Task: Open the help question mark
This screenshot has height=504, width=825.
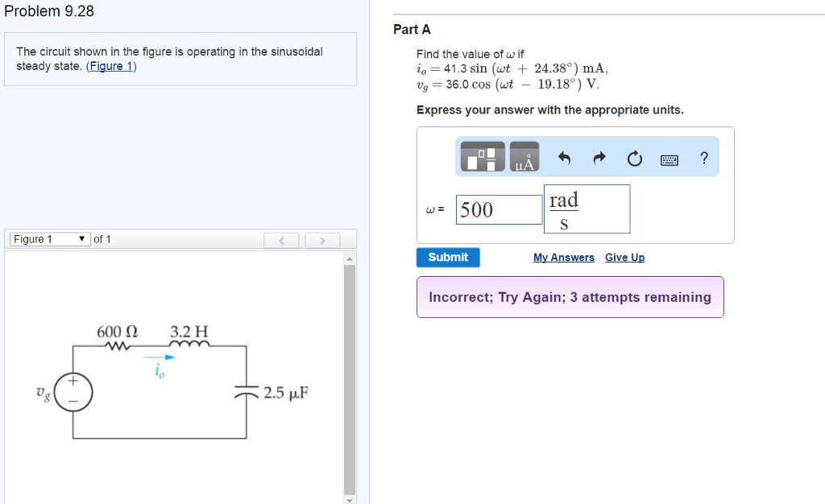Action: click(x=704, y=158)
